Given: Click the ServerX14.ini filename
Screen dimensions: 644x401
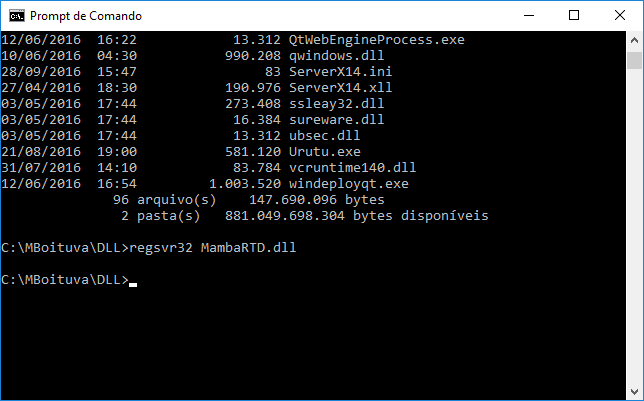Looking at the screenshot, I should pos(340,71).
